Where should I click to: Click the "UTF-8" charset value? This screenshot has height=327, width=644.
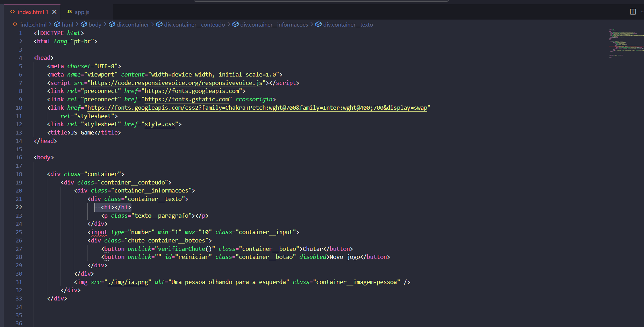click(x=106, y=66)
